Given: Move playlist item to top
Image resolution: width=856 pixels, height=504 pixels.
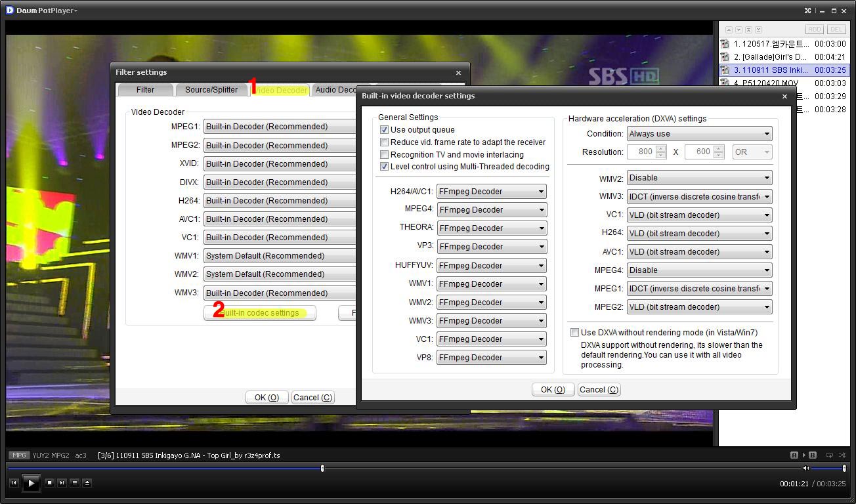Looking at the screenshot, I should click(x=748, y=30).
